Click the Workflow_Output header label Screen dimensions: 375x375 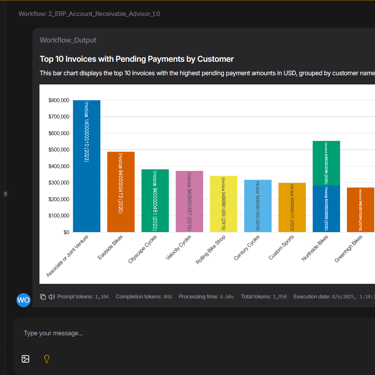68,40
